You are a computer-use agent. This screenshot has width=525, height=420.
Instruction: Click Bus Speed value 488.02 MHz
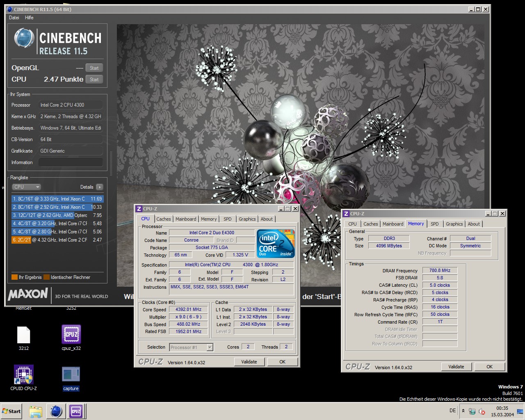(x=189, y=324)
